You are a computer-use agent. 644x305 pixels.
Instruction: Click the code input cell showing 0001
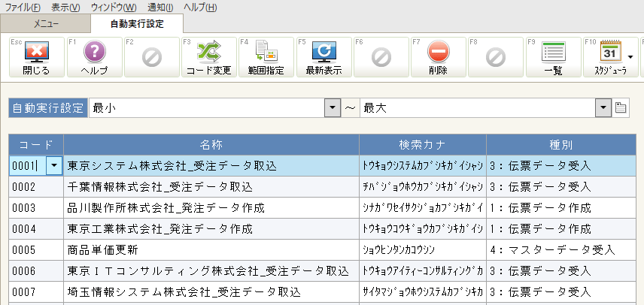(28, 165)
